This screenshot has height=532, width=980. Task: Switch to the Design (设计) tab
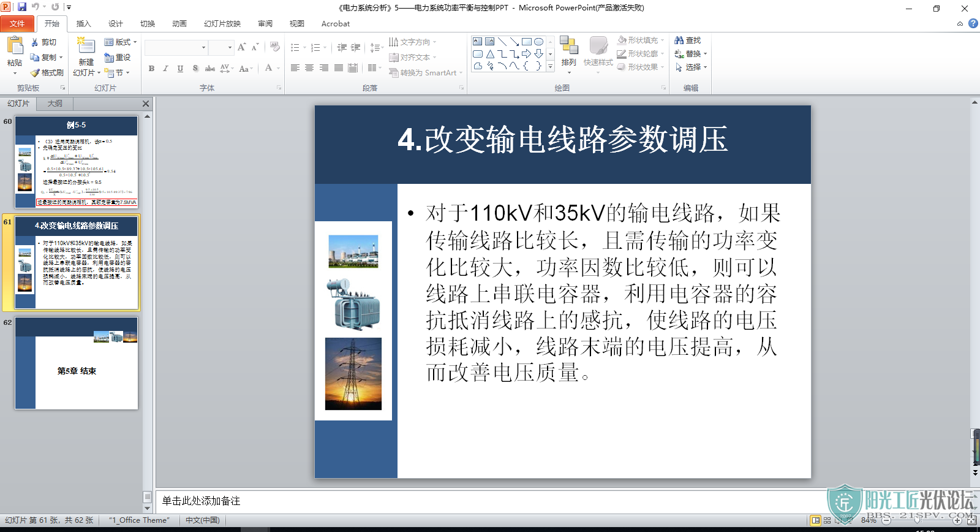pos(115,23)
